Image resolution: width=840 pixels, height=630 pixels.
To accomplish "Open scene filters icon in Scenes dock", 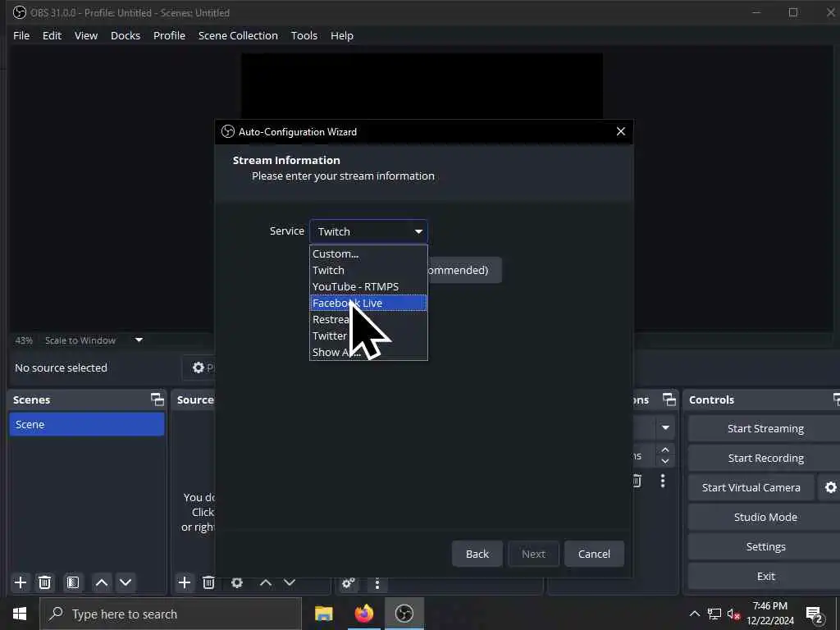I will click(x=72, y=582).
